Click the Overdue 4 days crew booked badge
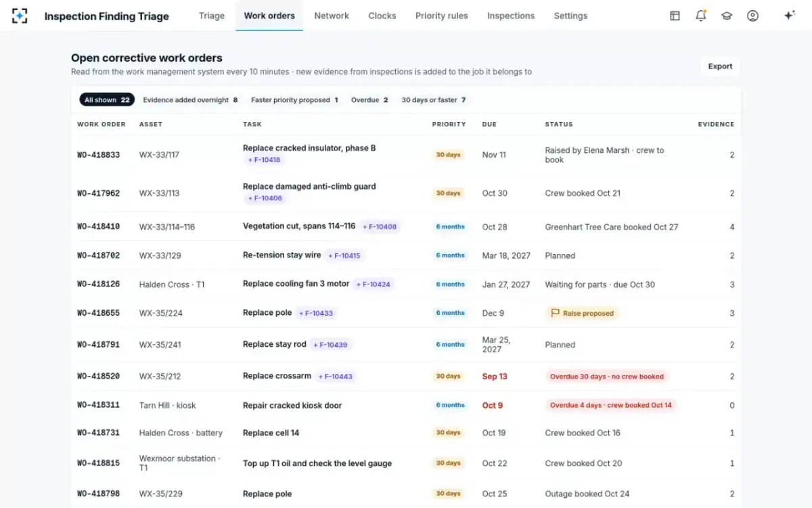 [611, 405]
